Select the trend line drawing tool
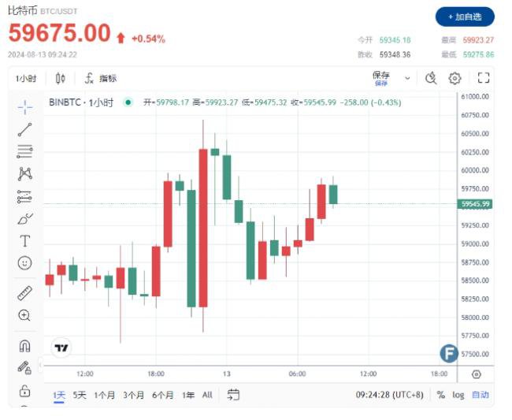Image resolution: width=512 pixels, height=420 pixels. pyautogui.click(x=25, y=130)
